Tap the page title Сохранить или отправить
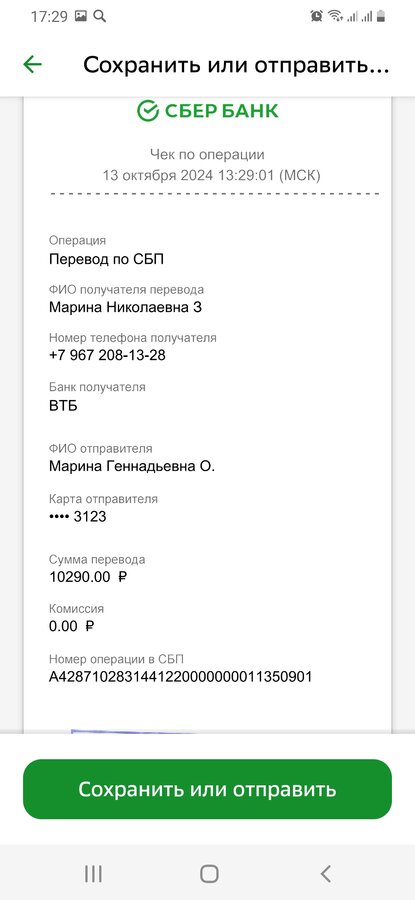 236,65
